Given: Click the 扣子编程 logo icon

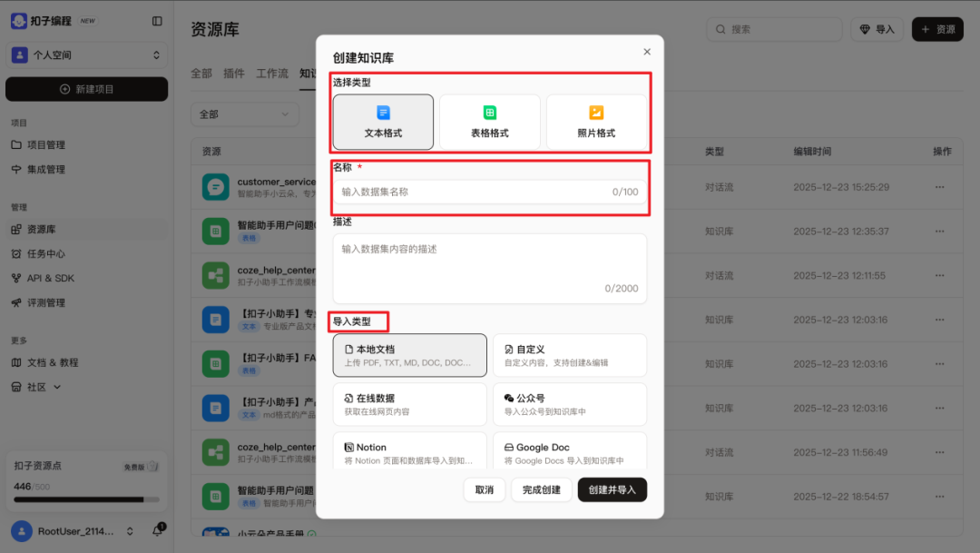Looking at the screenshot, I should (19, 21).
